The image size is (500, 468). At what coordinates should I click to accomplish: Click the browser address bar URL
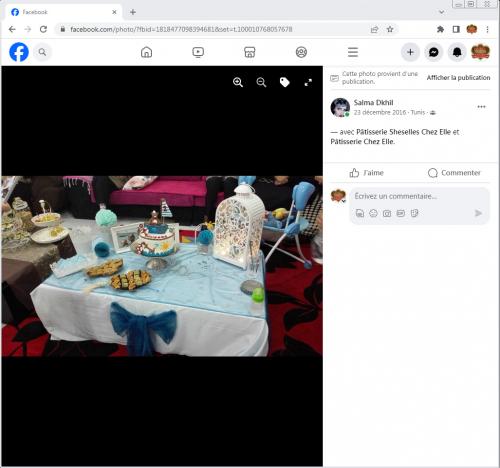[181, 29]
